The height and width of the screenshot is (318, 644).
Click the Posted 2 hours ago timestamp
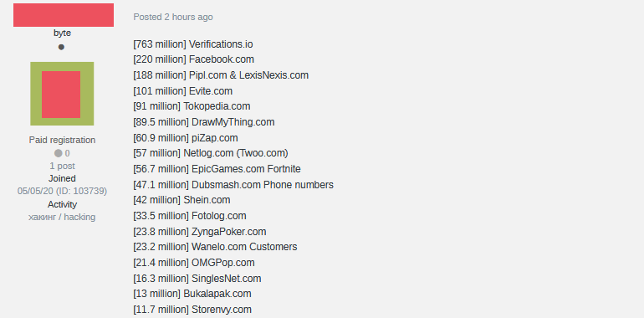[x=173, y=17]
